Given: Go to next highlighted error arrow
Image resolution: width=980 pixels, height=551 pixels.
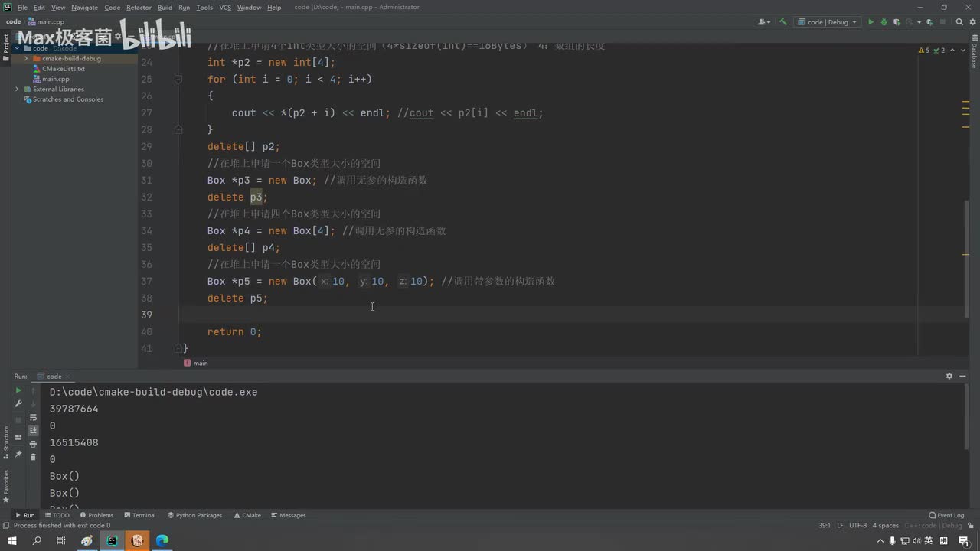Looking at the screenshot, I should coord(962,51).
